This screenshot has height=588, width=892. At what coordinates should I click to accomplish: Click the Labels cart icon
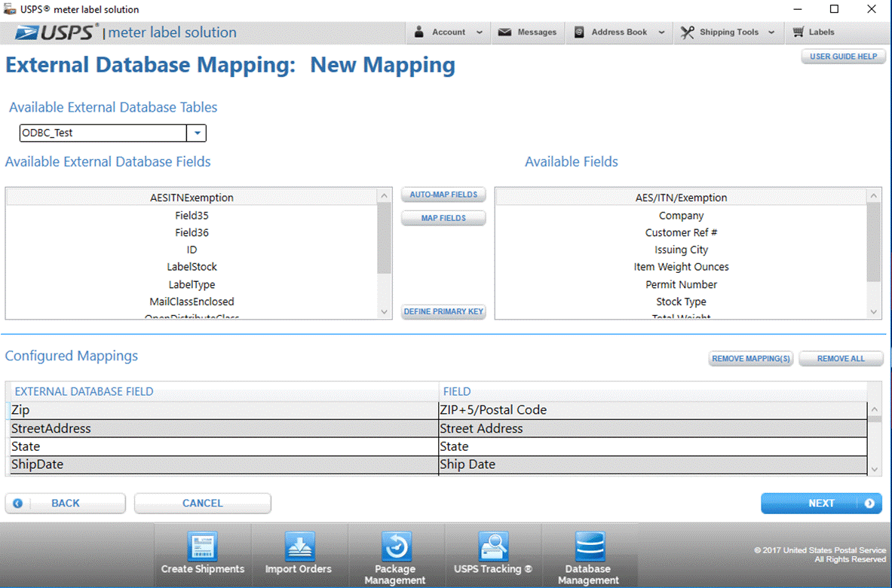(x=799, y=32)
